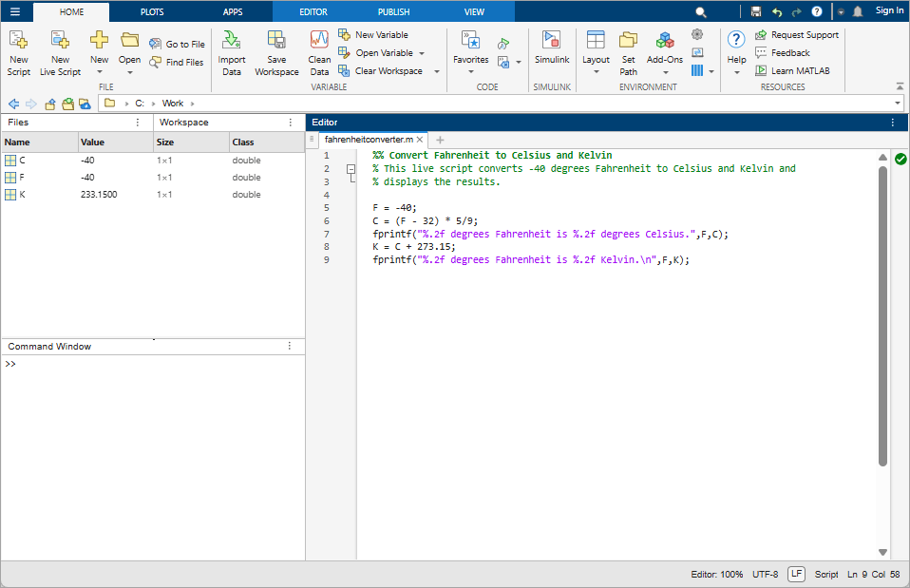Screen dimensions: 910x588
Task: Switch to the APPS tab
Action: 233,11
